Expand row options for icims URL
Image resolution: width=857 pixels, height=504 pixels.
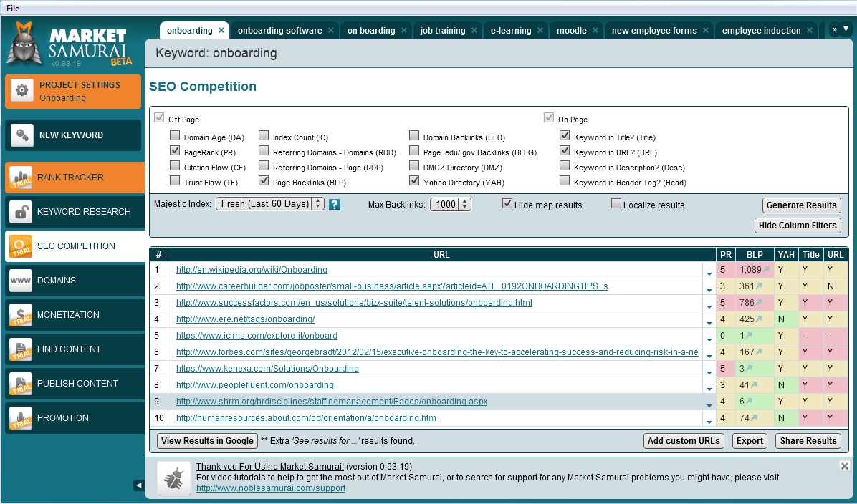709,339
